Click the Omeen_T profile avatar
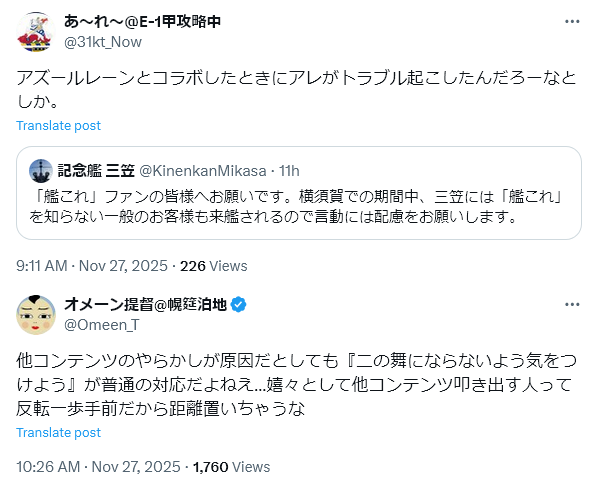This screenshot has height=494, width=602. (36, 315)
